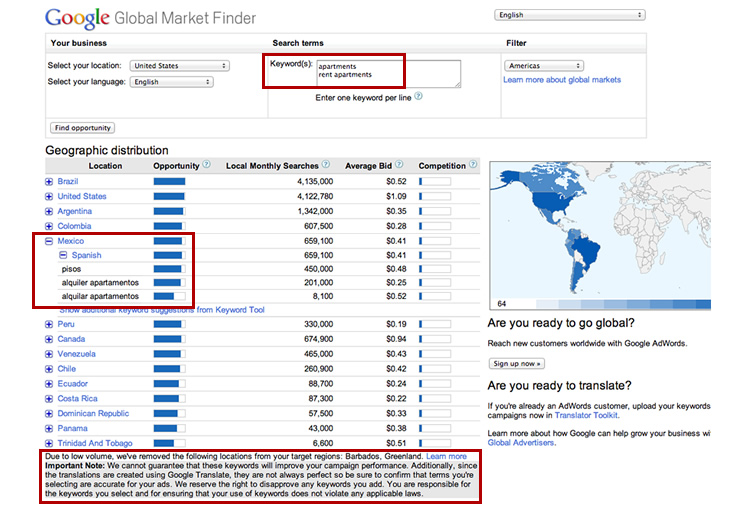Expand the Canada row
The height and width of the screenshot is (506, 730).
[x=49, y=339]
